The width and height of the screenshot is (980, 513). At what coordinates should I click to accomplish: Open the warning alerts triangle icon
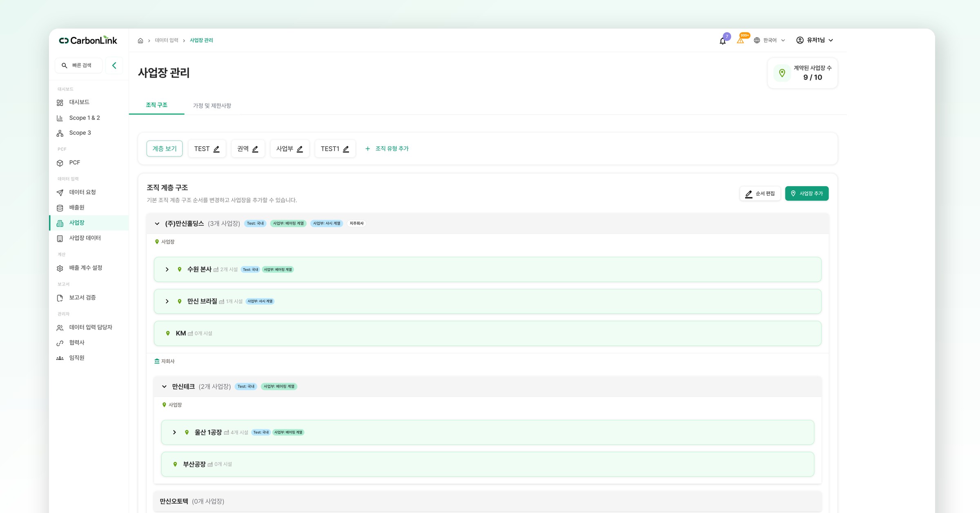tap(740, 40)
